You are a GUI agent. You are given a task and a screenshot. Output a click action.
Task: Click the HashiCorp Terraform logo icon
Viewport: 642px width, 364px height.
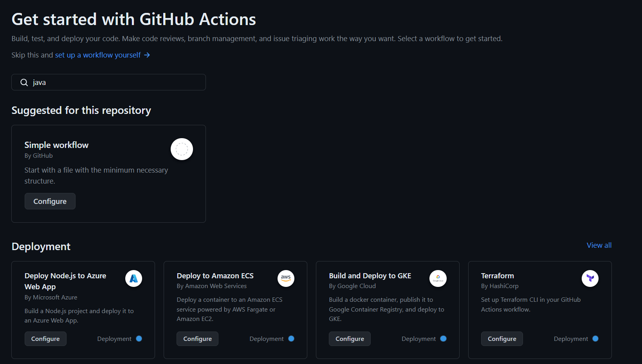click(x=590, y=279)
